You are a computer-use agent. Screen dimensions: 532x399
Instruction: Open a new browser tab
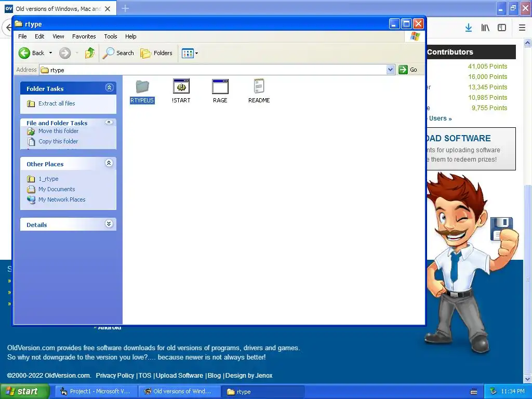[125, 8]
